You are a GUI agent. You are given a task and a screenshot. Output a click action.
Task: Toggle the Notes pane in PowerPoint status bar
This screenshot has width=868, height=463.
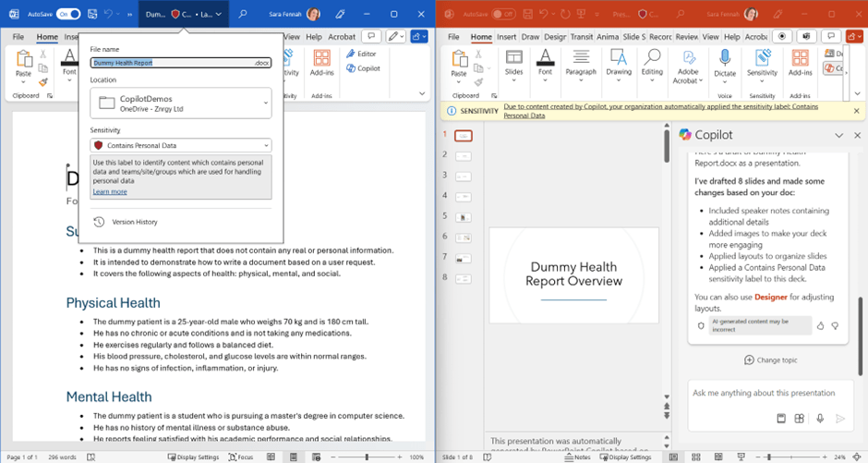(x=577, y=457)
